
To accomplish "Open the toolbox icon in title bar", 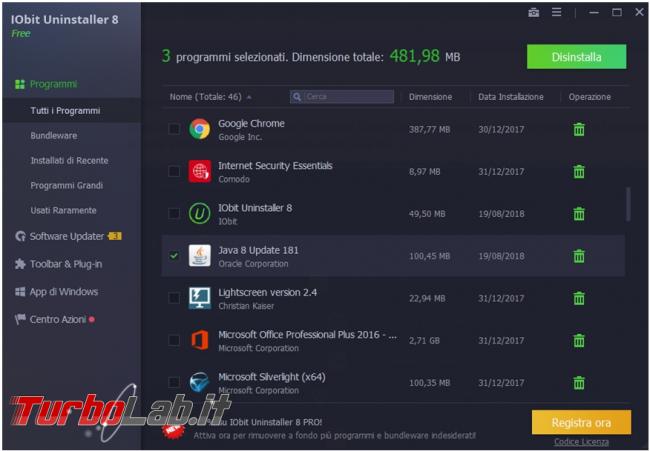I will [x=534, y=13].
